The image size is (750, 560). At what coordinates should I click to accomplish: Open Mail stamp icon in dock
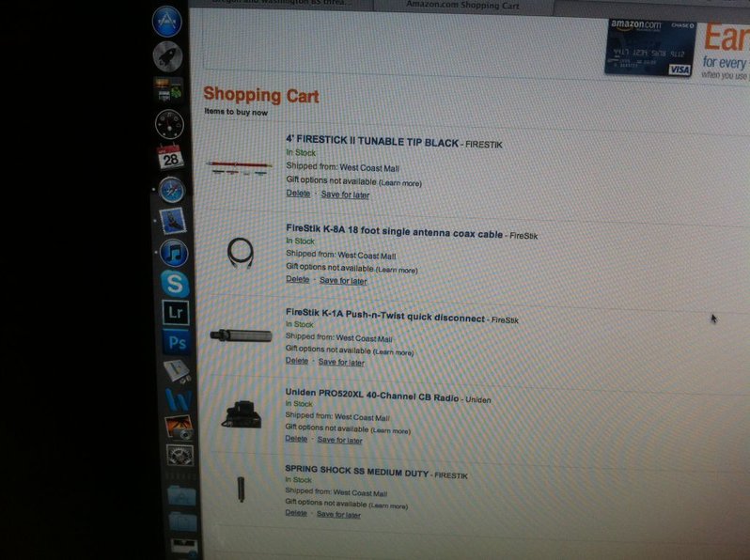coord(172,222)
